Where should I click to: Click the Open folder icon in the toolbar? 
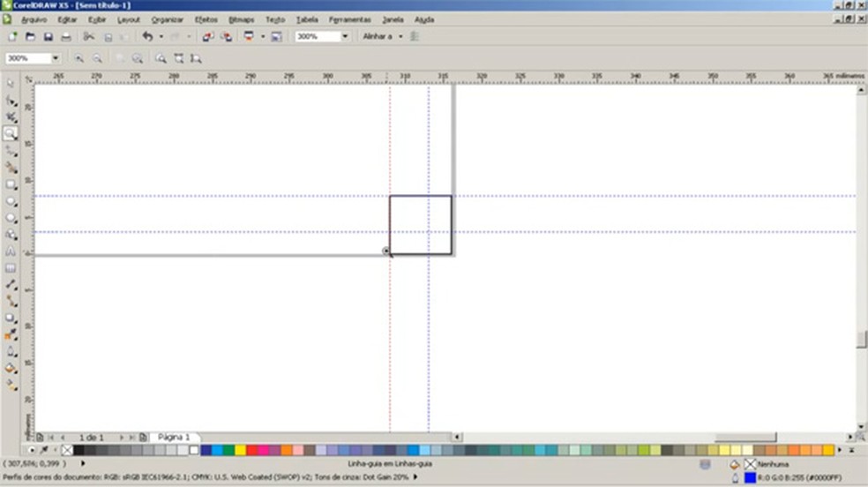[30, 37]
